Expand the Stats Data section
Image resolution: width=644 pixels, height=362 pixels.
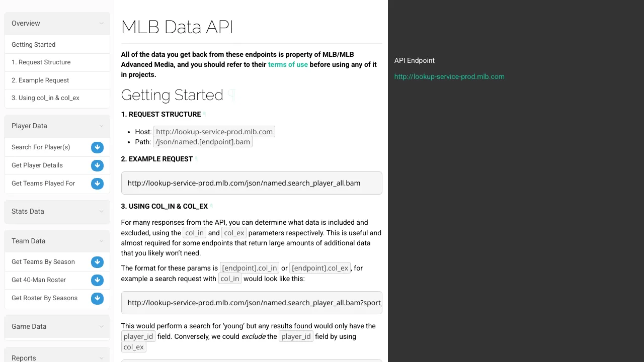[57, 211]
